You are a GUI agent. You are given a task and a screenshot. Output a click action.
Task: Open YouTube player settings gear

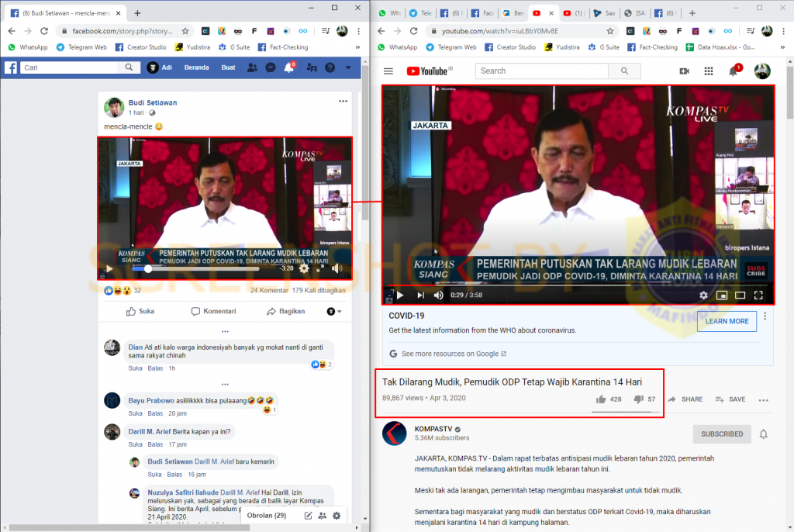pyautogui.click(x=703, y=295)
